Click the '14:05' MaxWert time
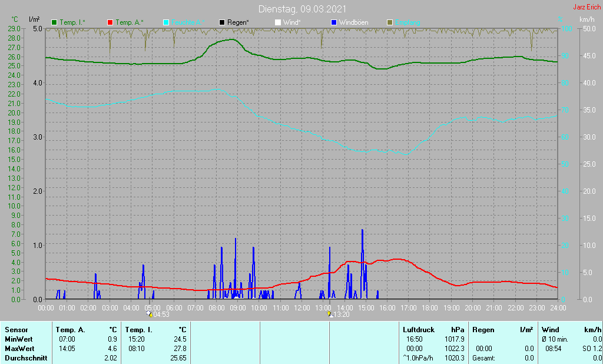 tap(67, 349)
